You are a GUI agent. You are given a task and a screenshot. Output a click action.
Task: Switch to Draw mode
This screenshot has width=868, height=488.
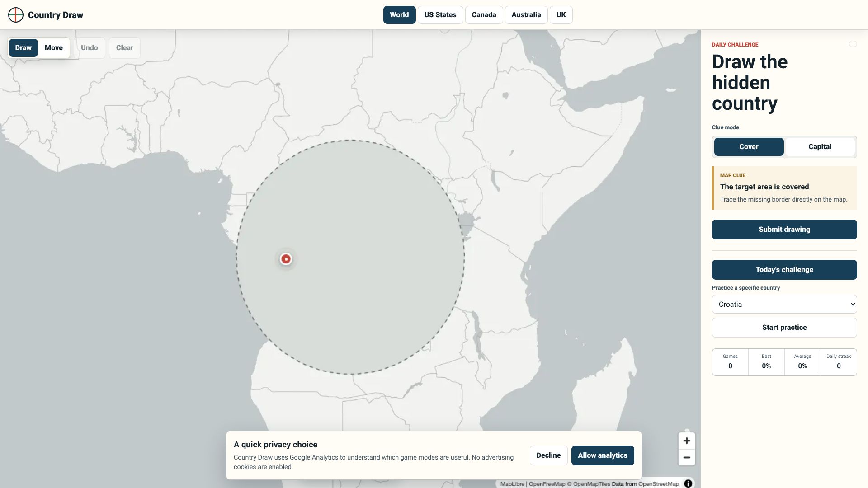[x=24, y=48]
